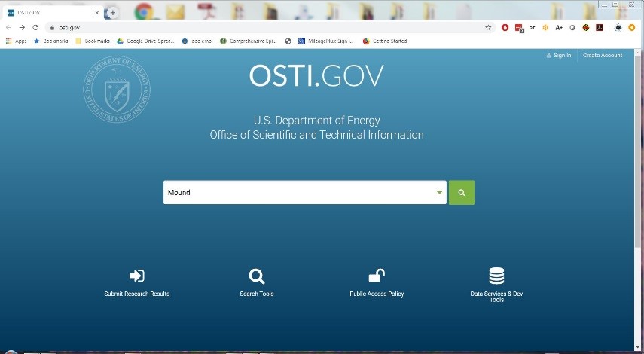
Task: Bookmark this page with the star icon
Action: 488,28
